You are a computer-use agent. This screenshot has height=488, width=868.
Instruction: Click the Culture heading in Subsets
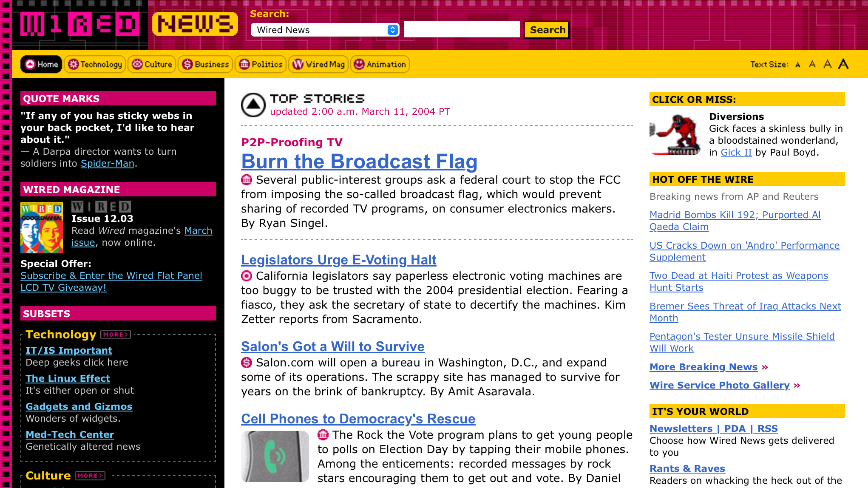click(48, 476)
